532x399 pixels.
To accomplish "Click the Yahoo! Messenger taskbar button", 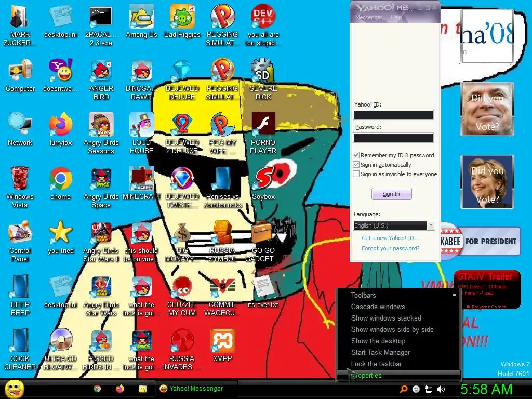I will tap(196, 389).
